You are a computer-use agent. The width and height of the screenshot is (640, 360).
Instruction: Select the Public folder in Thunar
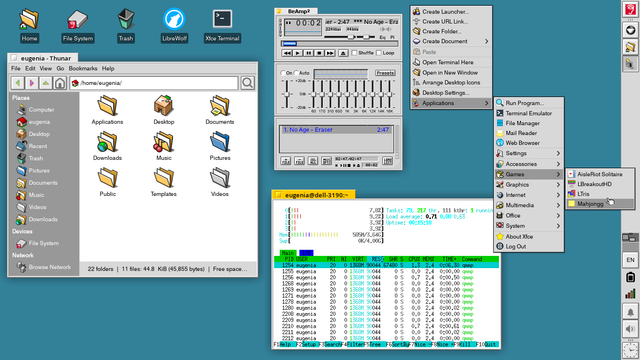click(x=107, y=182)
